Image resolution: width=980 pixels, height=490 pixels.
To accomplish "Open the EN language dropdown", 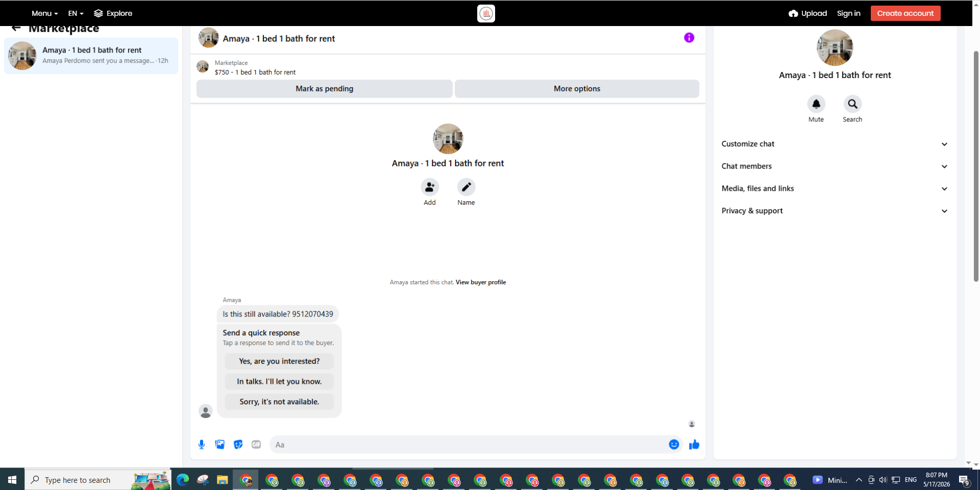I will (x=76, y=13).
